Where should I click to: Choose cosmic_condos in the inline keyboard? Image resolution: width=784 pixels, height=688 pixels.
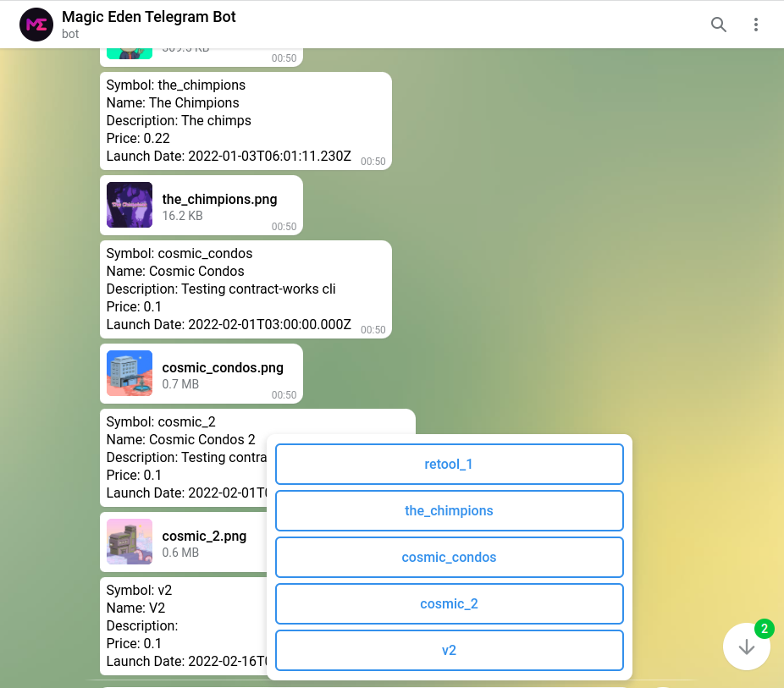pos(449,557)
